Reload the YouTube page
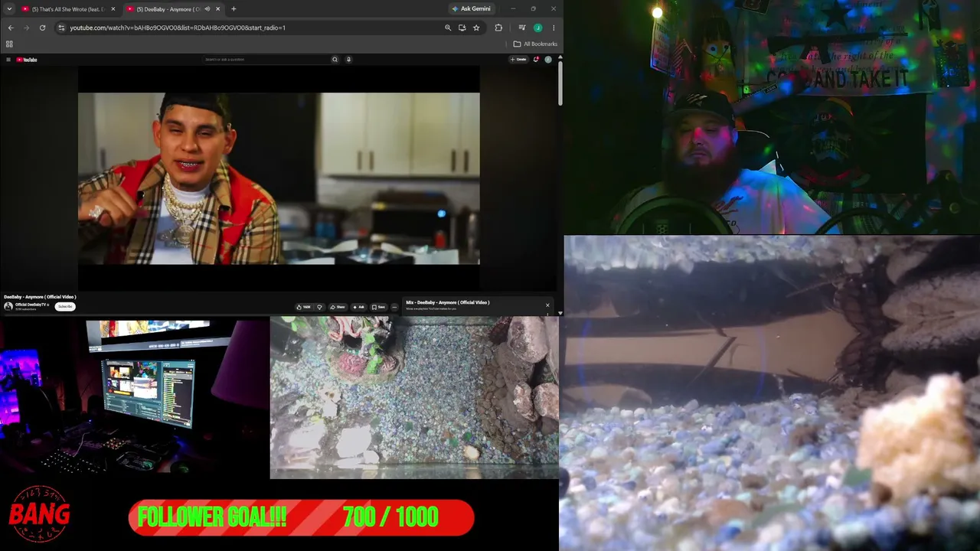Viewport: 980px width, 551px height. tap(42, 28)
